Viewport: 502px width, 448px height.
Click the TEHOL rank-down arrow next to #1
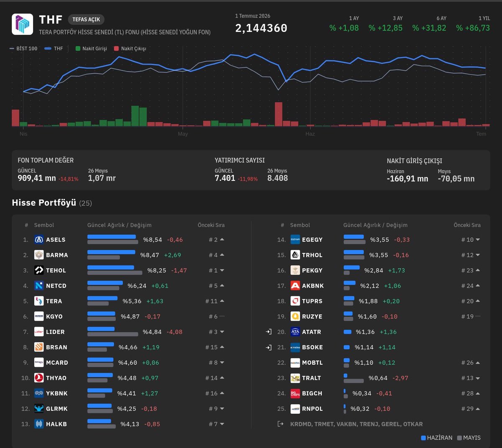coord(222,270)
